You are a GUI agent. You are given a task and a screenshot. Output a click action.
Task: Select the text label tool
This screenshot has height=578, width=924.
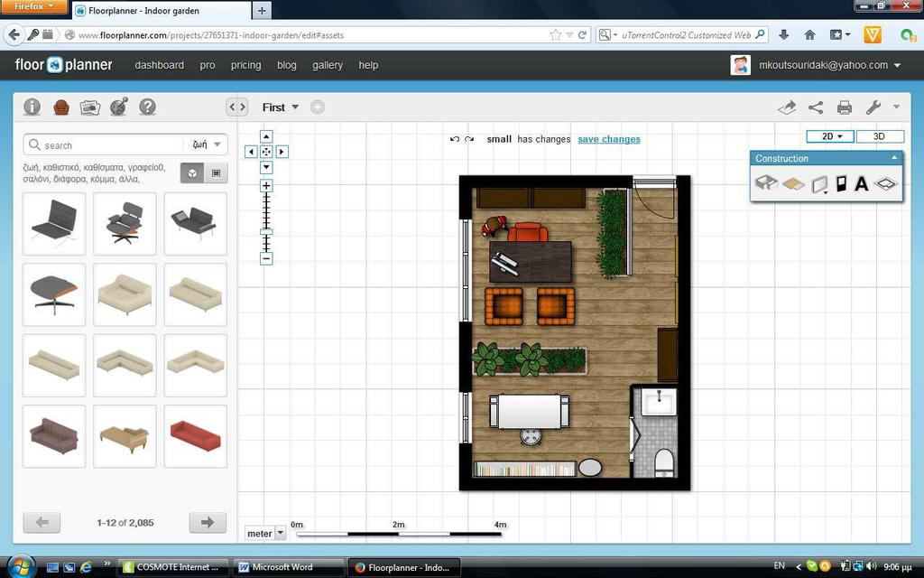point(862,183)
